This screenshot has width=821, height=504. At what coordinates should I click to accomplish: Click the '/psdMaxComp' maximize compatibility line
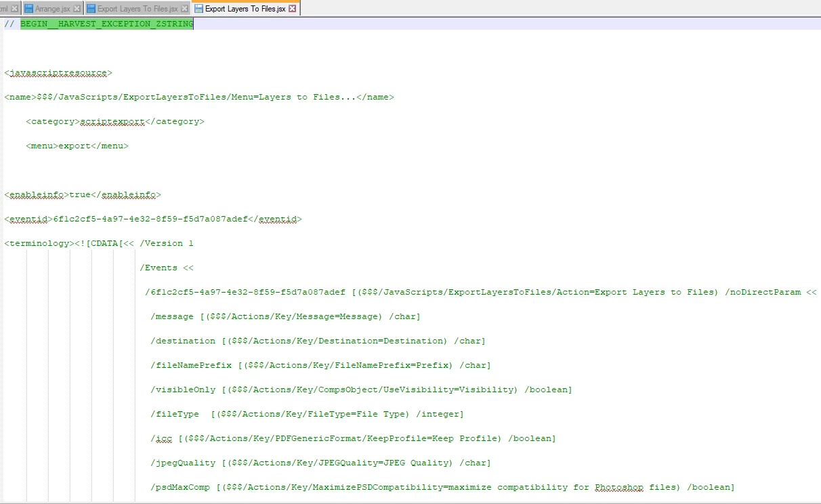coord(443,487)
